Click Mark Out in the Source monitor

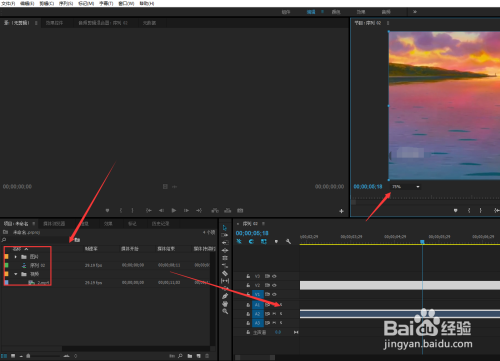[x=133, y=210]
